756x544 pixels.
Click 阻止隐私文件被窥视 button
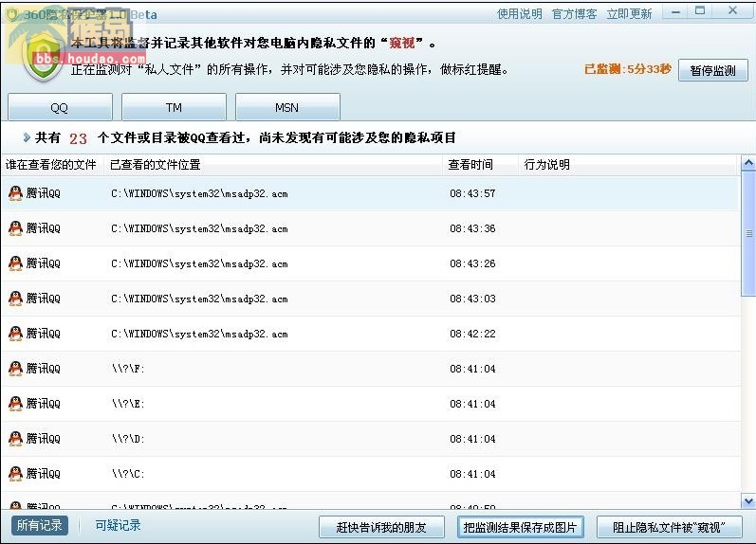pyautogui.click(x=670, y=527)
